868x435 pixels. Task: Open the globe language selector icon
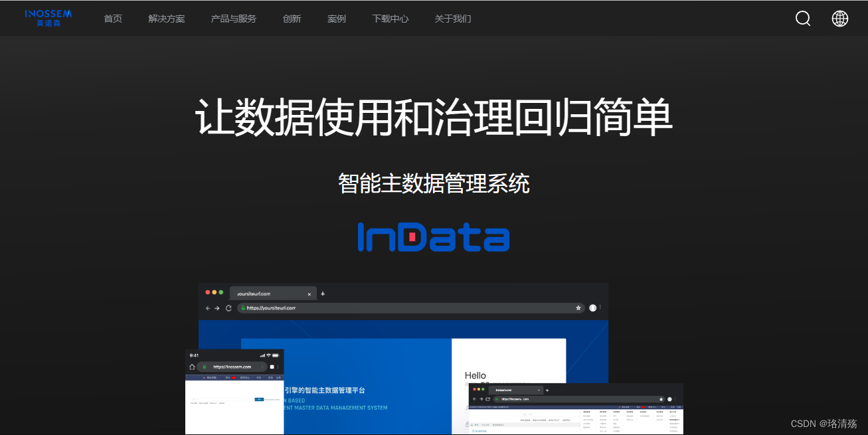tap(840, 19)
